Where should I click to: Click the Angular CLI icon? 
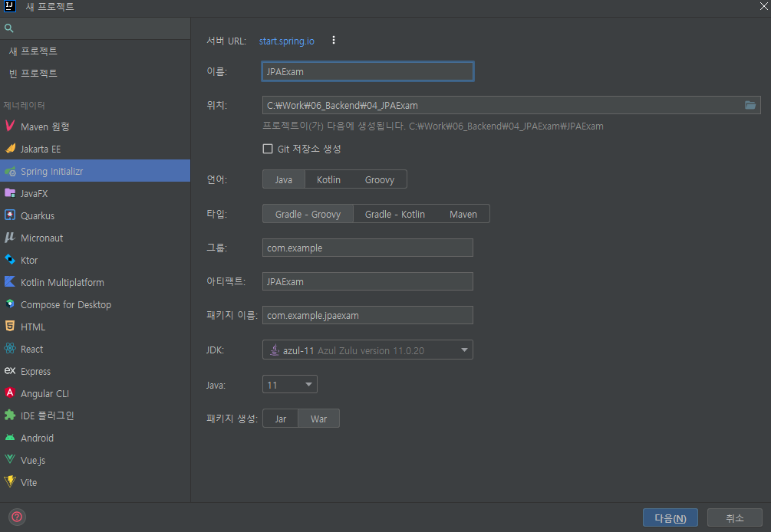[x=10, y=392]
